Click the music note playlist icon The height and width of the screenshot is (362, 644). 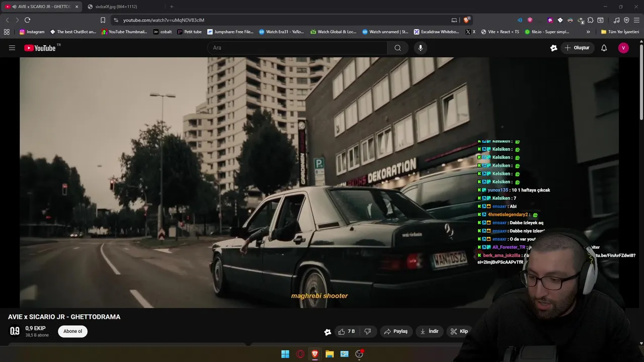(616, 20)
